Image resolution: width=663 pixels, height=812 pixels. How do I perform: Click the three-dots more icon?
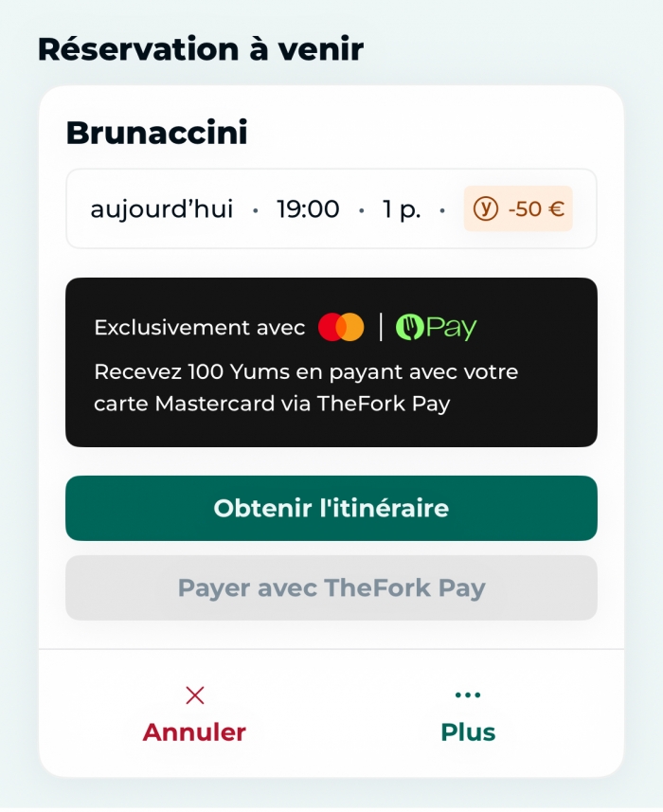[467, 695]
